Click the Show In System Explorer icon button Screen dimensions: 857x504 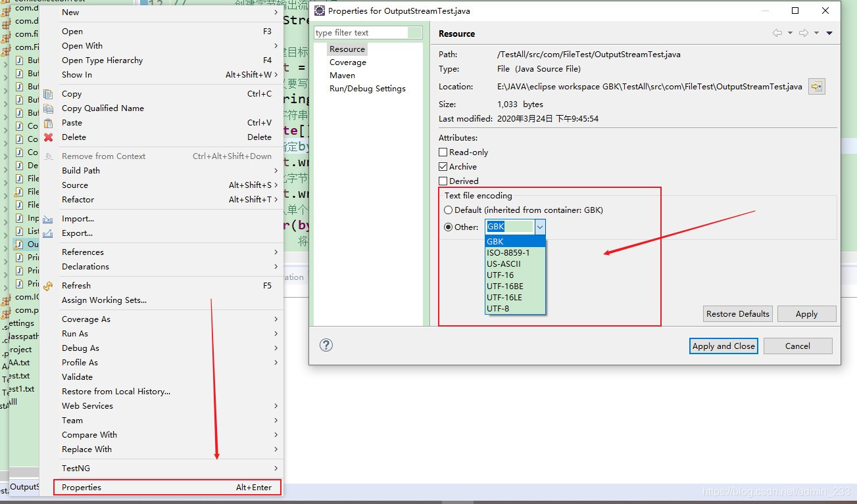pyautogui.click(x=816, y=86)
